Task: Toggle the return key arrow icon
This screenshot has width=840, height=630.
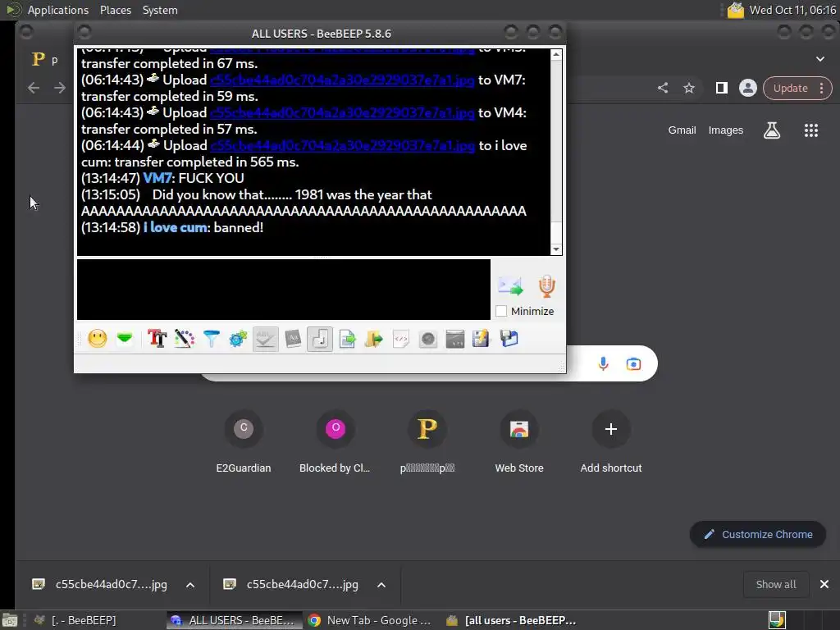Action: pos(320,339)
